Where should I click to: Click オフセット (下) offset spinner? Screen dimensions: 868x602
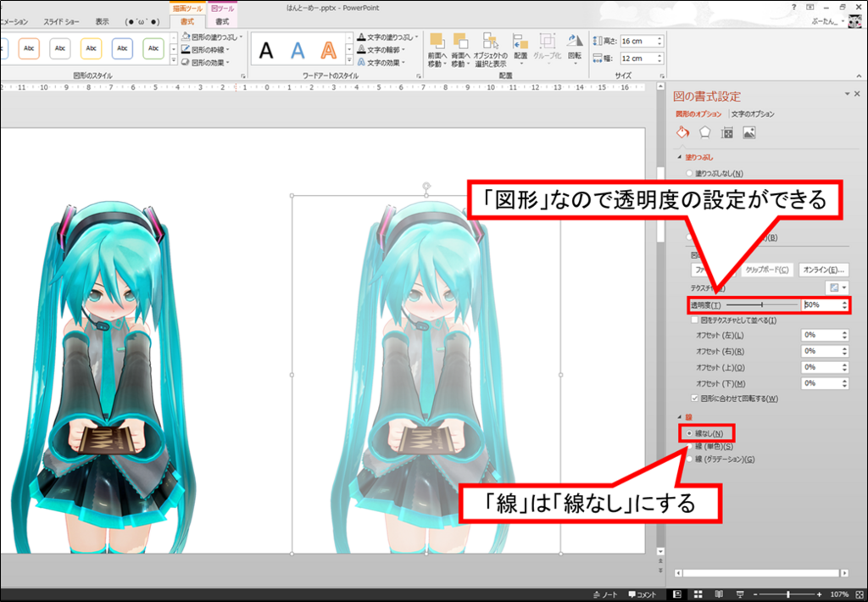pyautogui.click(x=845, y=383)
